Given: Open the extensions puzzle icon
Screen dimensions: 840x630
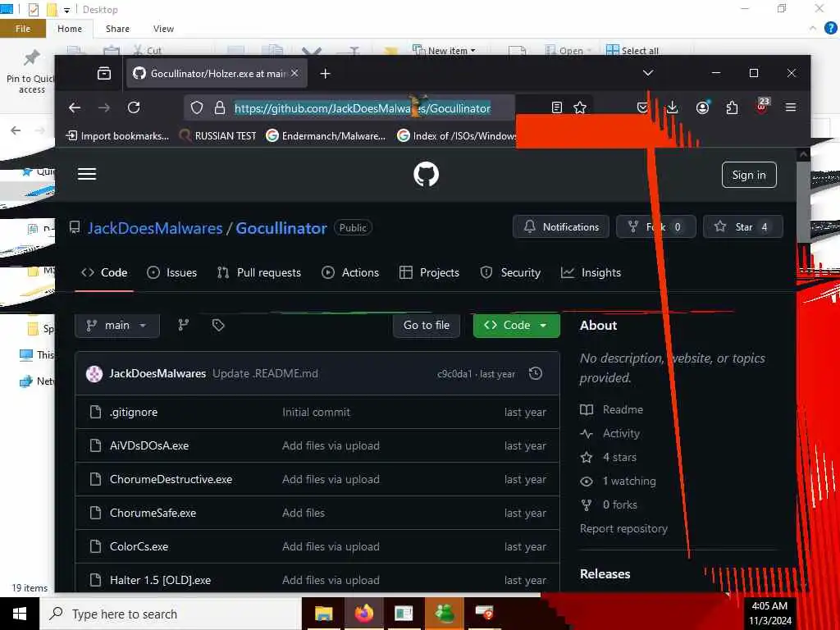Looking at the screenshot, I should [x=732, y=107].
